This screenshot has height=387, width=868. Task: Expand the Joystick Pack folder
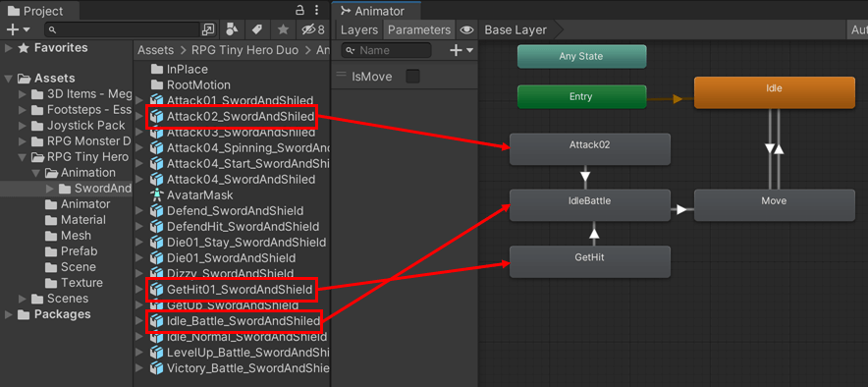(x=23, y=126)
